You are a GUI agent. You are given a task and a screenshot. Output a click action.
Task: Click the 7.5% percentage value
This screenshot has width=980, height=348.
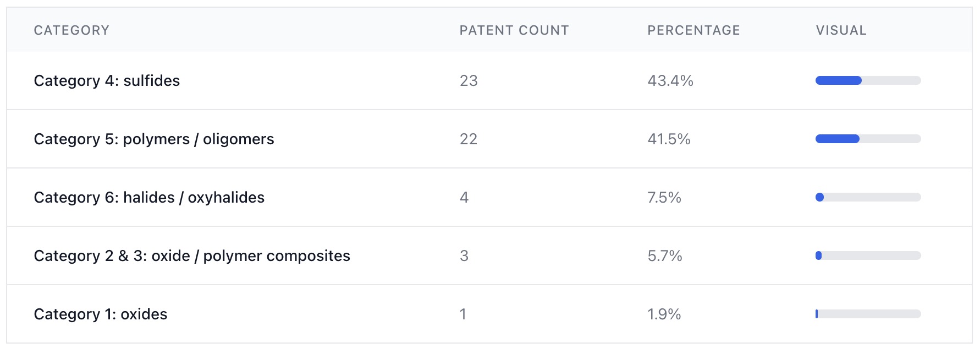[664, 198]
